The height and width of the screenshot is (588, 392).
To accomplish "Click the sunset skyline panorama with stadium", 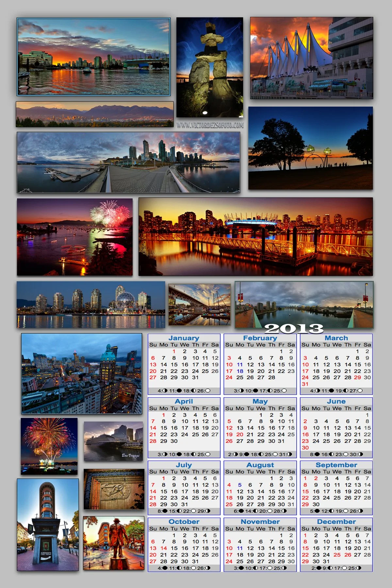I will (94, 57).
